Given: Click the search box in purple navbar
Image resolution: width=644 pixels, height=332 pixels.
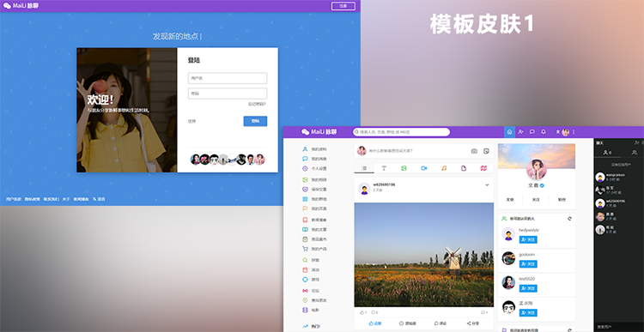Looking at the screenshot, I should click(x=401, y=132).
